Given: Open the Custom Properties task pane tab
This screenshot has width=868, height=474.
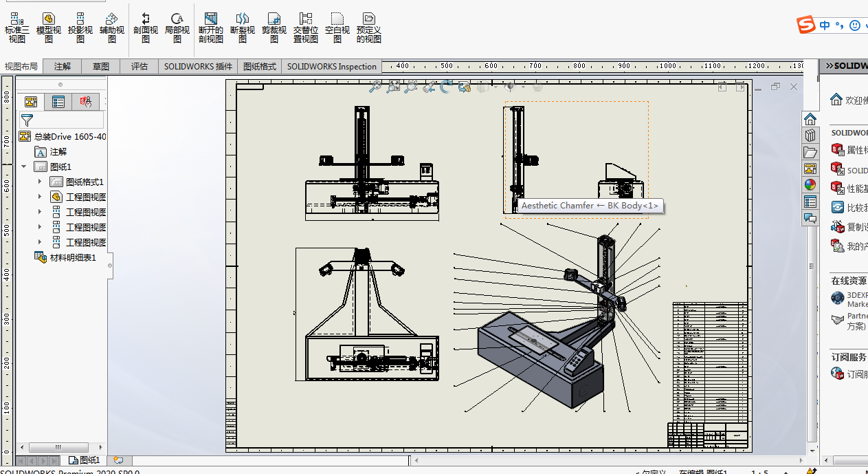Looking at the screenshot, I should [810, 202].
